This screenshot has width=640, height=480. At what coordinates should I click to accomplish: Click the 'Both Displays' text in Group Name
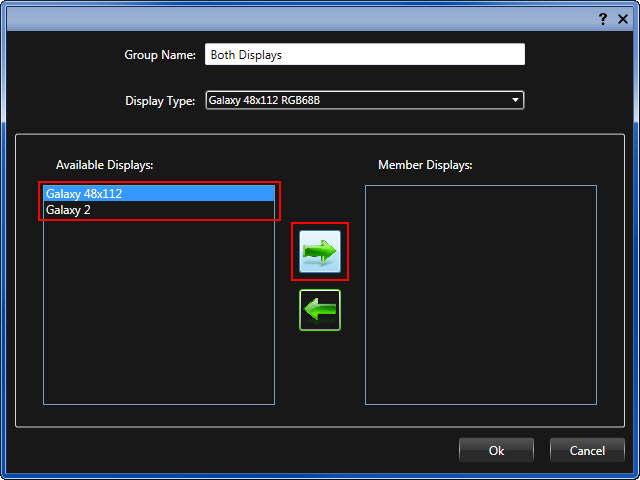click(246, 55)
